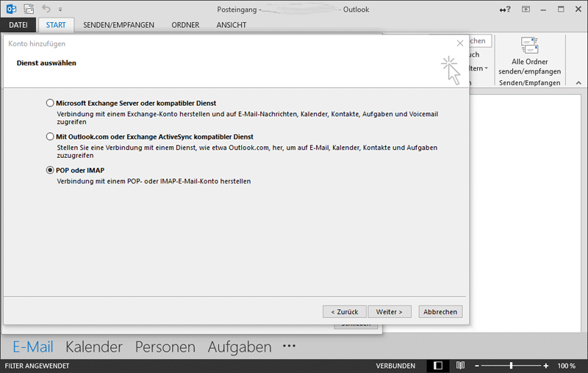Click the undo arrow in quick access toolbar
The height and width of the screenshot is (373, 588).
47,10
